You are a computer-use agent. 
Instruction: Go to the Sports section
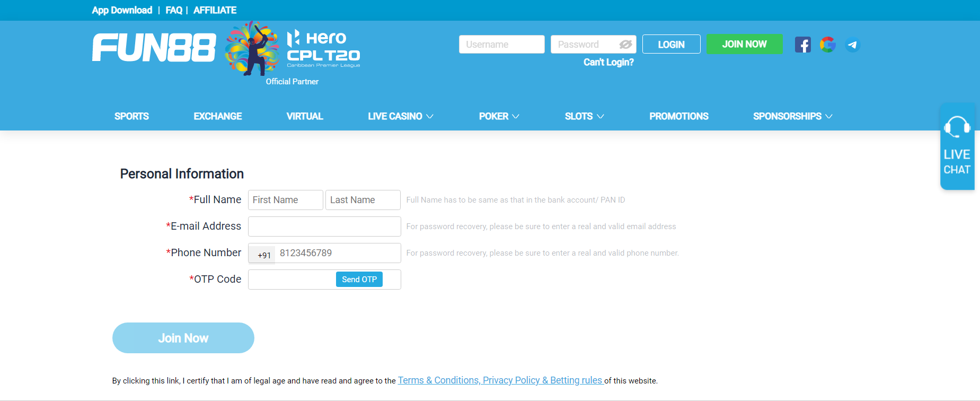131,116
